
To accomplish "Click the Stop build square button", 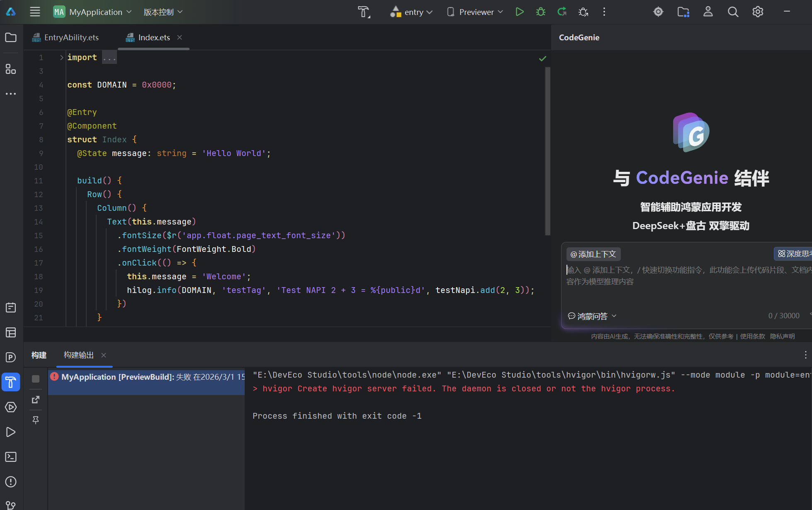I will [36, 378].
